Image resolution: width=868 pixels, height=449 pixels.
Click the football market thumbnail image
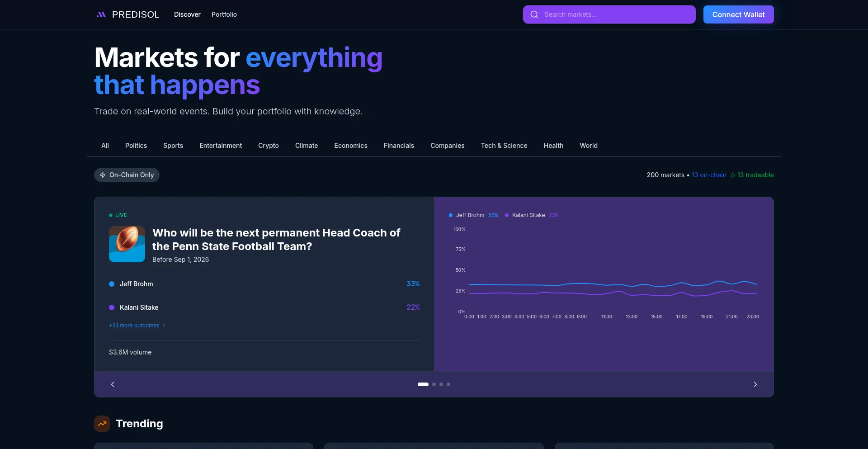(127, 244)
